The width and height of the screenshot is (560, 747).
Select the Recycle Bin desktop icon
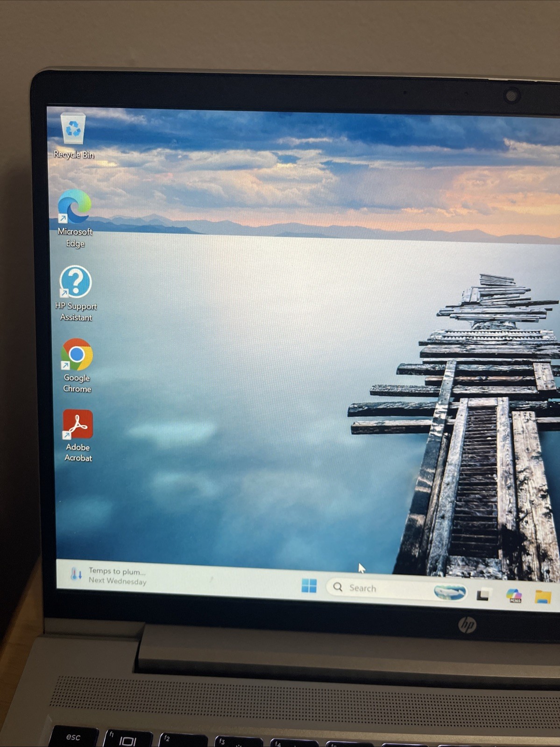pyautogui.click(x=73, y=135)
